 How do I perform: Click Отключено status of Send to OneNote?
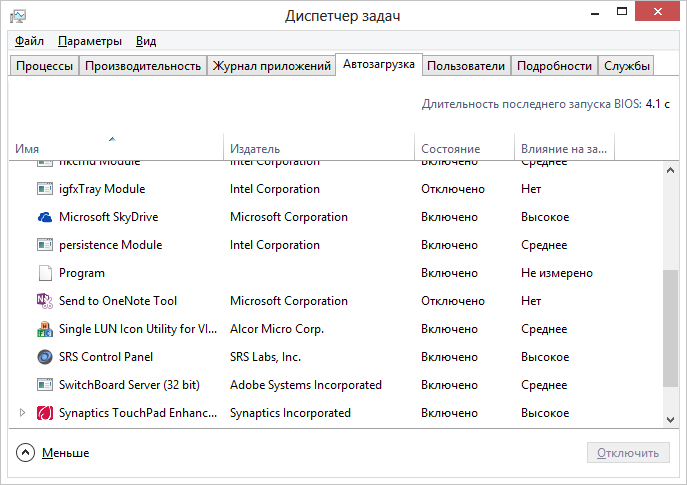453,301
